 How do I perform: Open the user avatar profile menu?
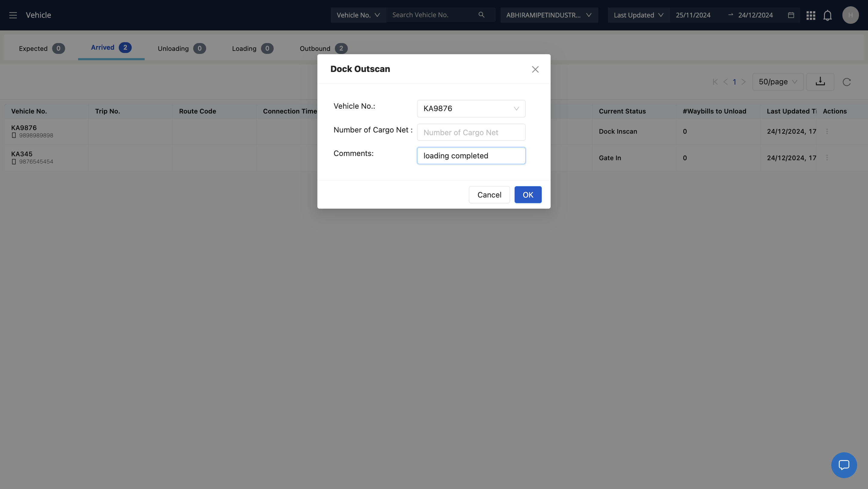[851, 15]
